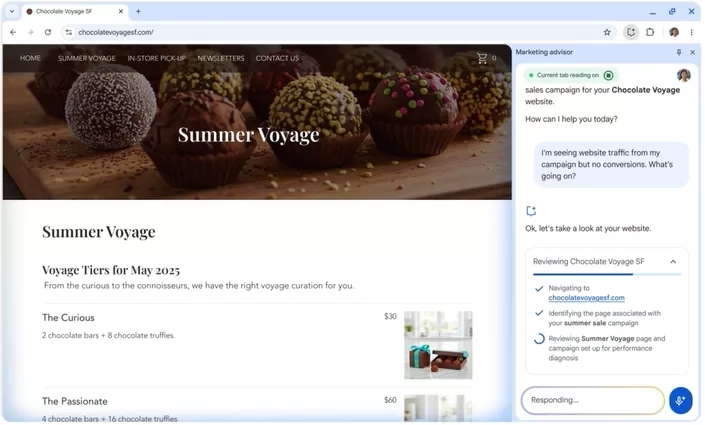Open The Passionate product thumbnail

click(438, 408)
